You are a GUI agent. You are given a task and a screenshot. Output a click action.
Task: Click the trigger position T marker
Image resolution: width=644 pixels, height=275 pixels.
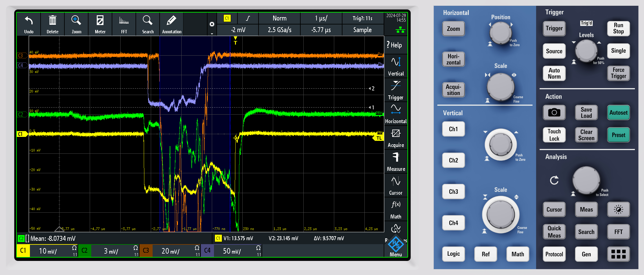235,41
